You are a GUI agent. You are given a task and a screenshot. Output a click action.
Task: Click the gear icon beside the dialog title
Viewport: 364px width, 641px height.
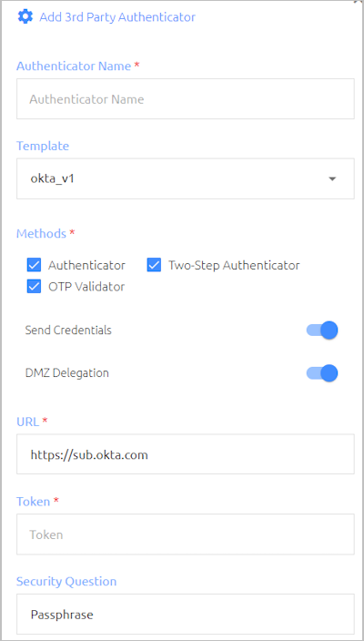click(25, 16)
